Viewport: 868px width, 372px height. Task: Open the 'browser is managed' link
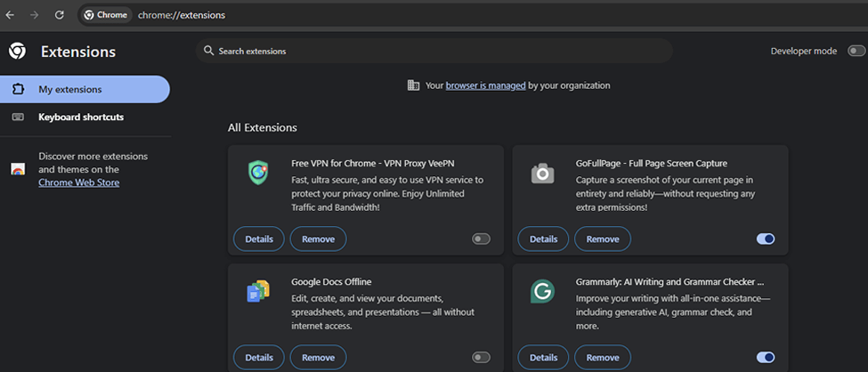485,85
